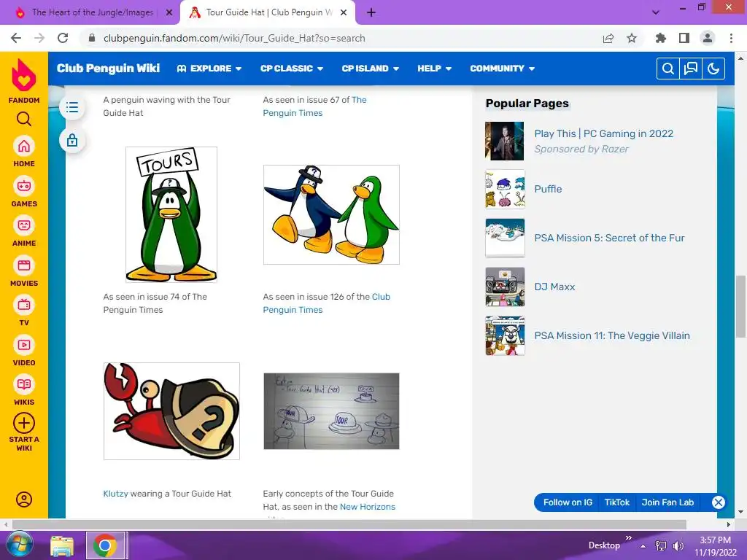Open Club Penguin Times issue 126 link
This screenshot has height=560, width=747.
pos(326,303)
